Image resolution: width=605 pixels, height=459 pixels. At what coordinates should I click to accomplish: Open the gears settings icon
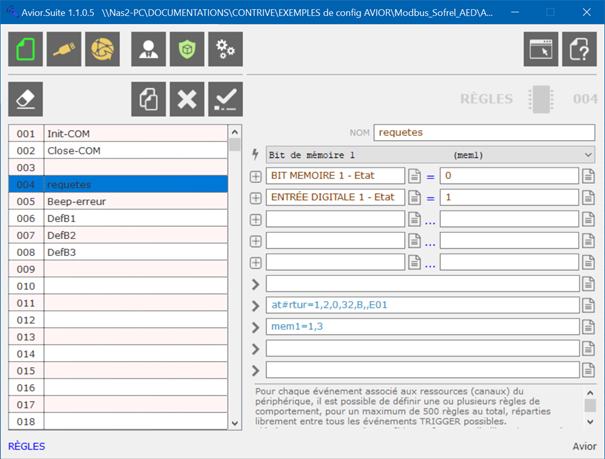tap(225, 49)
